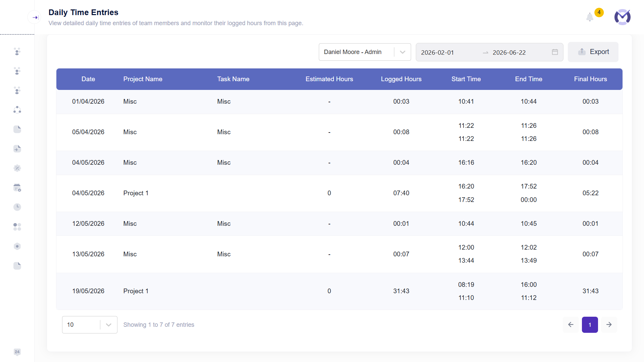Screen dimensions: 644x362
Task: Open the notifications bell
Action: click(590, 17)
